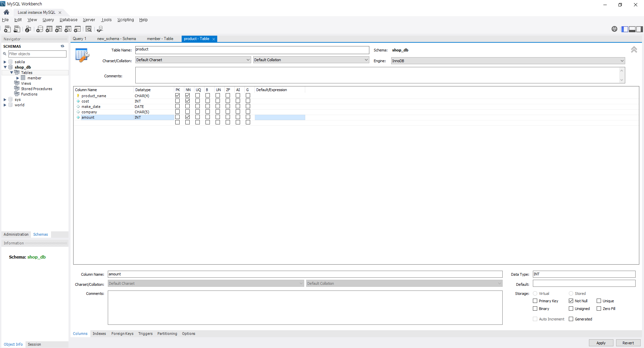The width and height of the screenshot is (644, 348).
Task: Open the Scripting menu
Action: coord(126,20)
